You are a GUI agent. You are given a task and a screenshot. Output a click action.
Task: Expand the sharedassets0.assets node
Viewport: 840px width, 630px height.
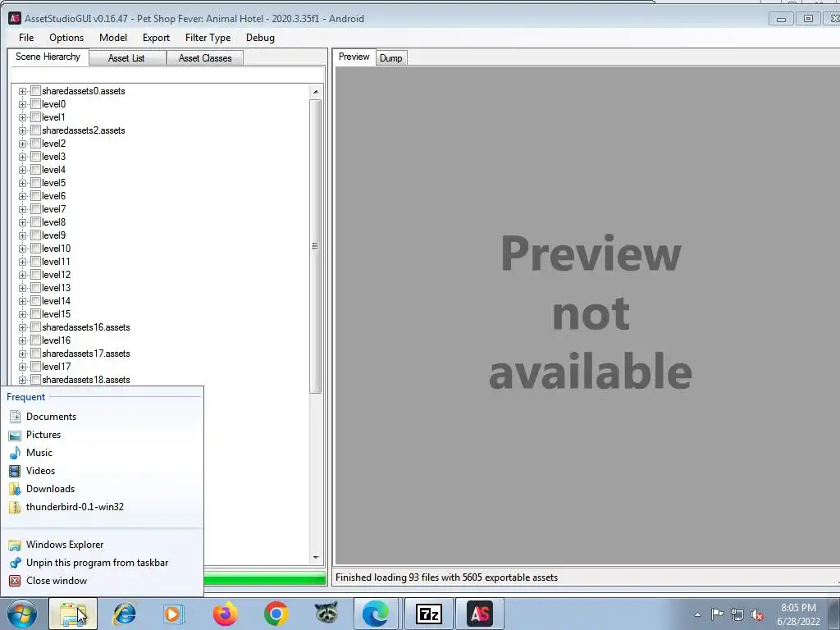coord(22,91)
